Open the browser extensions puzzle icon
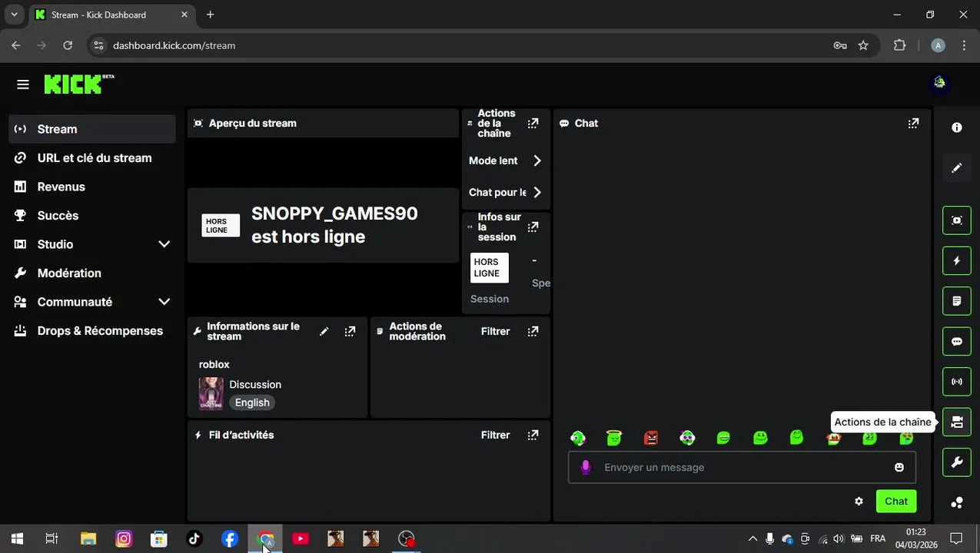The width and height of the screenshot is (980, 553). click(x=899, y=45)
